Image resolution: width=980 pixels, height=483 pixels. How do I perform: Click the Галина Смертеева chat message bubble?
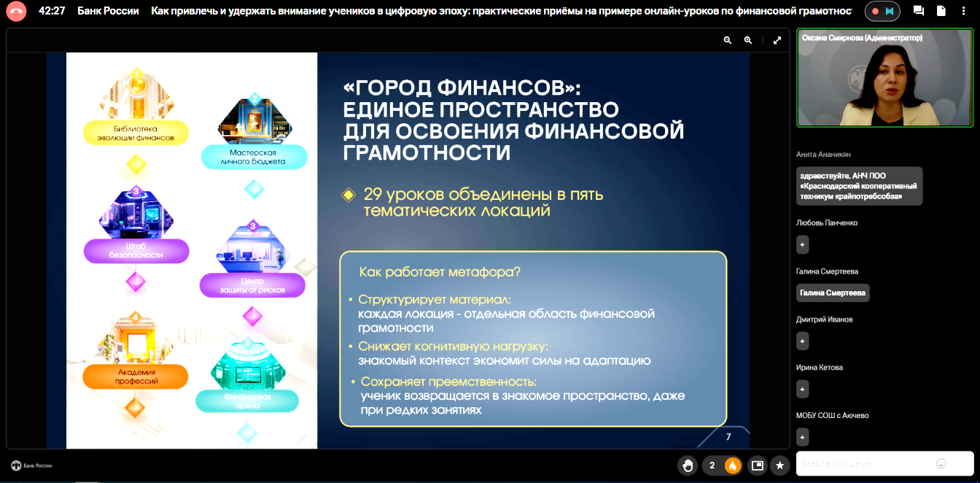[833, 293]
